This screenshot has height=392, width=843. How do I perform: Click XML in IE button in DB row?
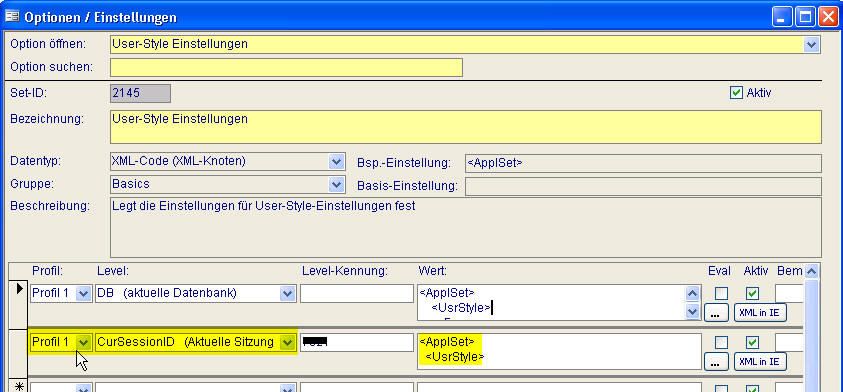pos(760,313)
